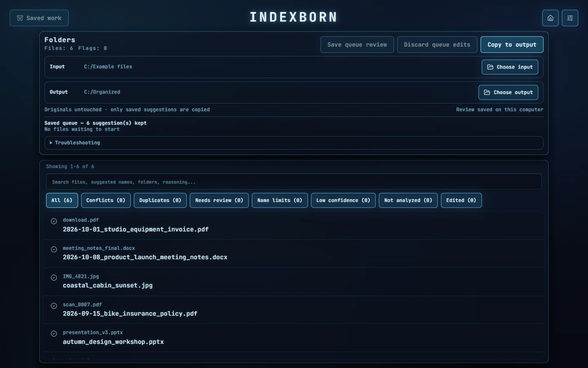Toggle check circle for download.pdf
The height and width of the screenshot is (368, 588).
point(54,221)
